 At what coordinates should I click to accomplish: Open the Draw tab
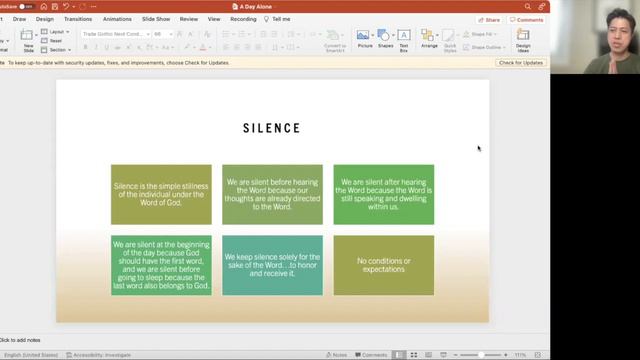[19, 19]
